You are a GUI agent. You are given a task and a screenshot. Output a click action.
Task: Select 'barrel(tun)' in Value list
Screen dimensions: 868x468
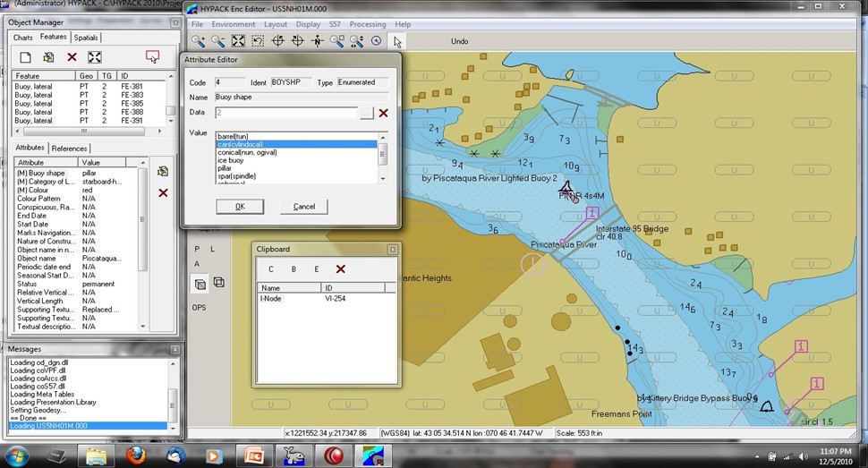click(x=297, y=136)
